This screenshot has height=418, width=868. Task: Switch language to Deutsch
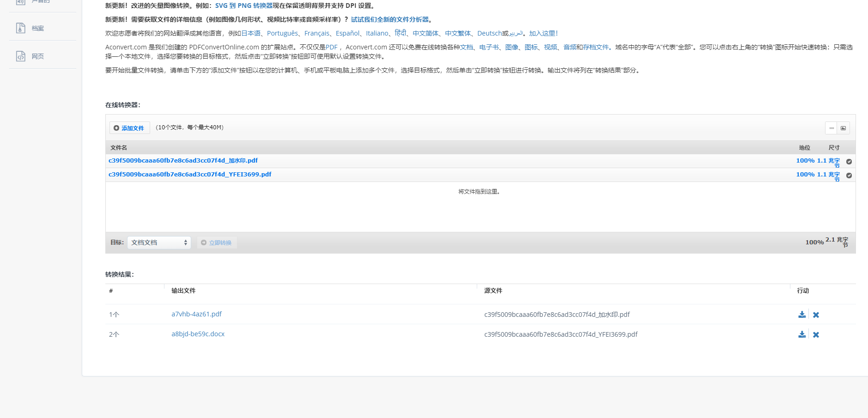click(x=490, y=33)
